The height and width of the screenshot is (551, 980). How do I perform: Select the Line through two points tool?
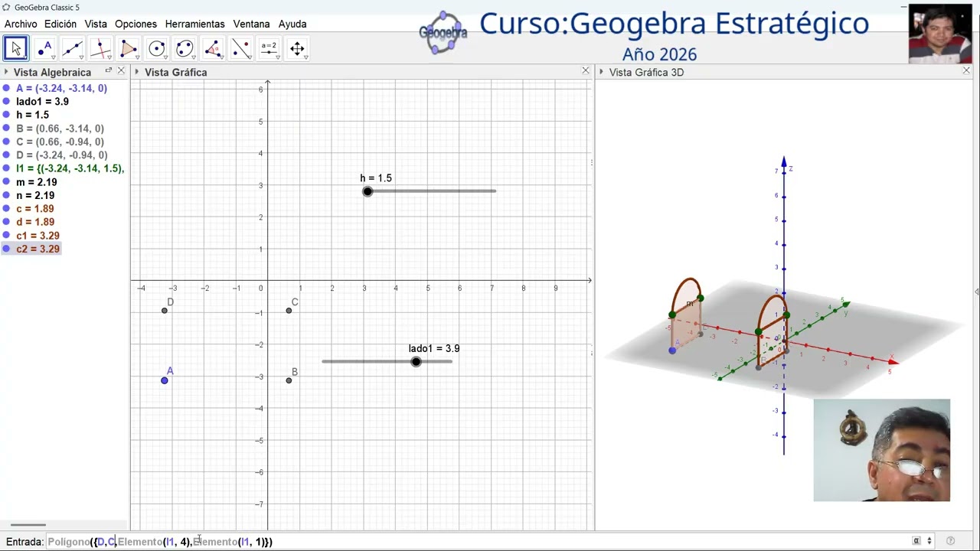pos(73,49)
